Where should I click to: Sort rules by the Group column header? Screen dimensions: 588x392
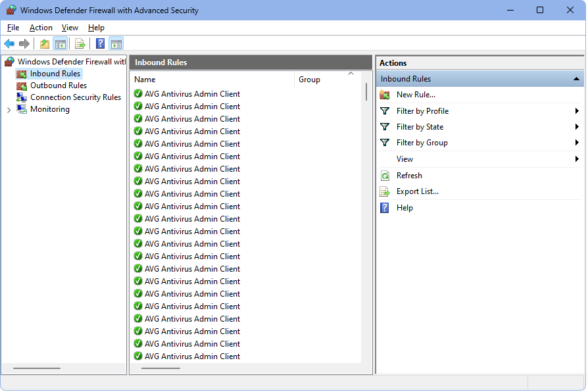309,80
